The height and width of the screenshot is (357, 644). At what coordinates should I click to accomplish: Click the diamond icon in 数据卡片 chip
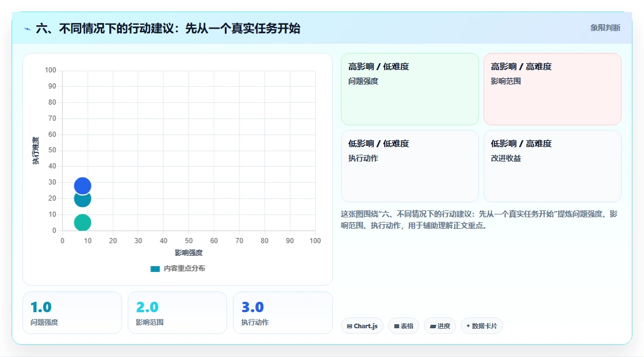(x=468, y=326)
